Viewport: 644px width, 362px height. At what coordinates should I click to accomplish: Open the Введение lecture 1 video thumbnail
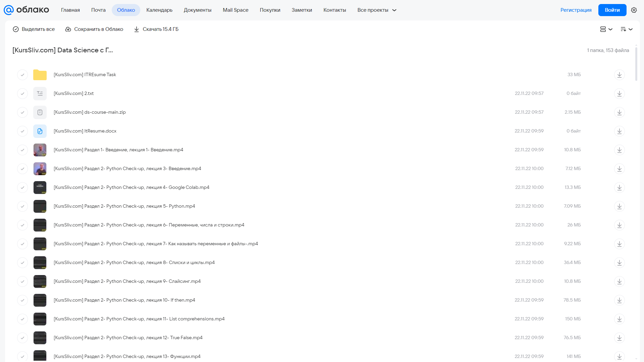40,150
